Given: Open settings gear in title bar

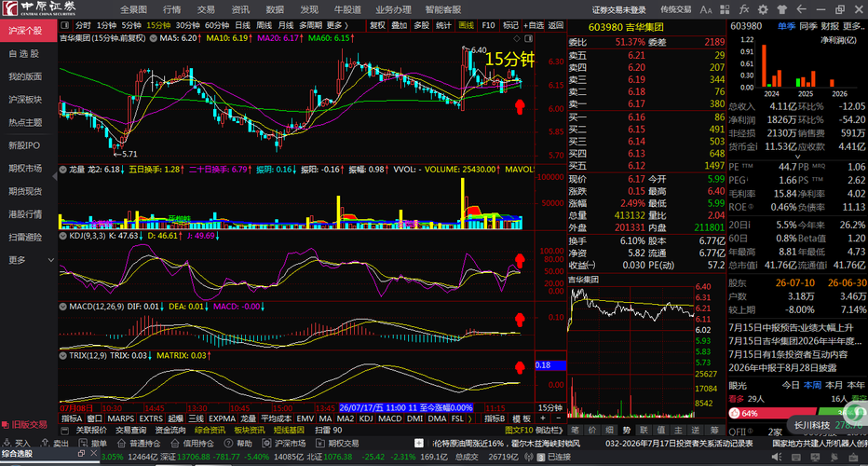Looking at the screenshot, I should coord(763,9).
